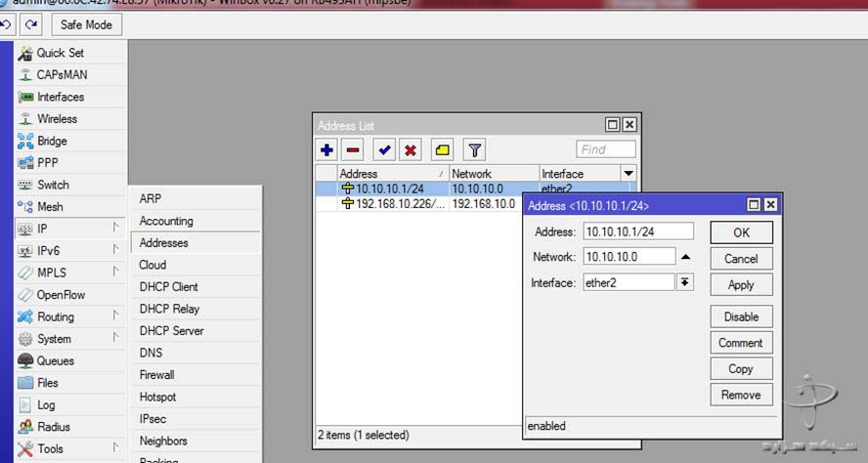Expand Routing submenu arrow
This screenshot has height=463, width=868.
click(115, 316)
